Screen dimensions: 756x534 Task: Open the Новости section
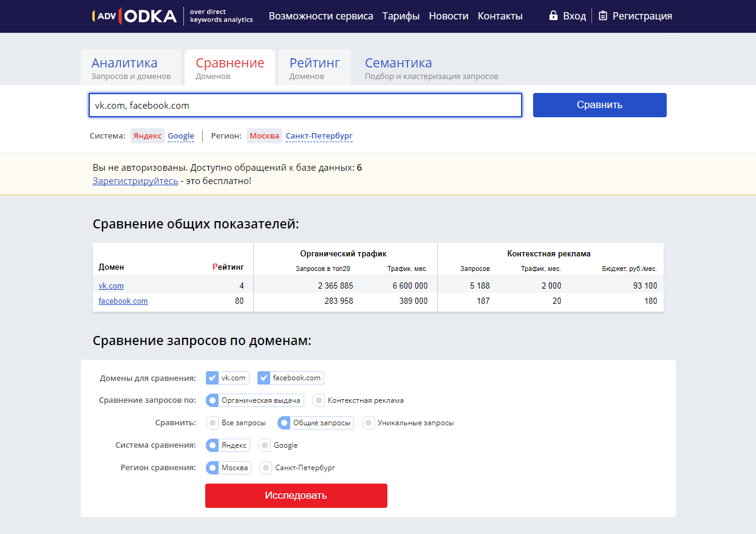[448, 16]
